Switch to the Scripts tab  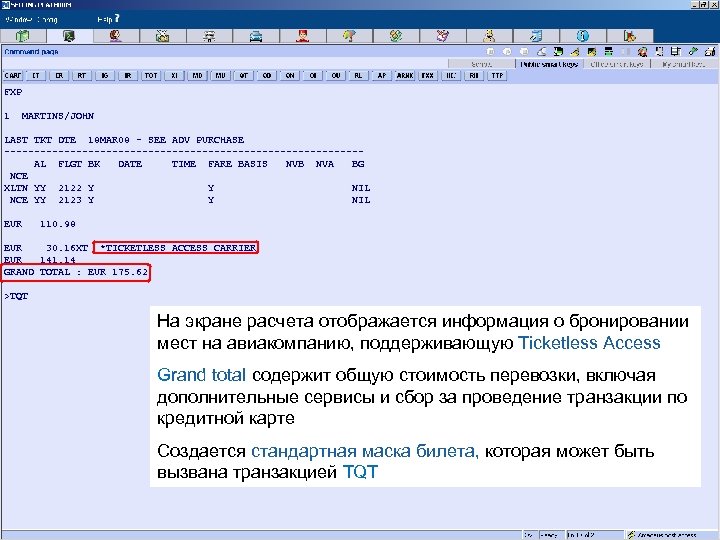[x=481, y=64]
